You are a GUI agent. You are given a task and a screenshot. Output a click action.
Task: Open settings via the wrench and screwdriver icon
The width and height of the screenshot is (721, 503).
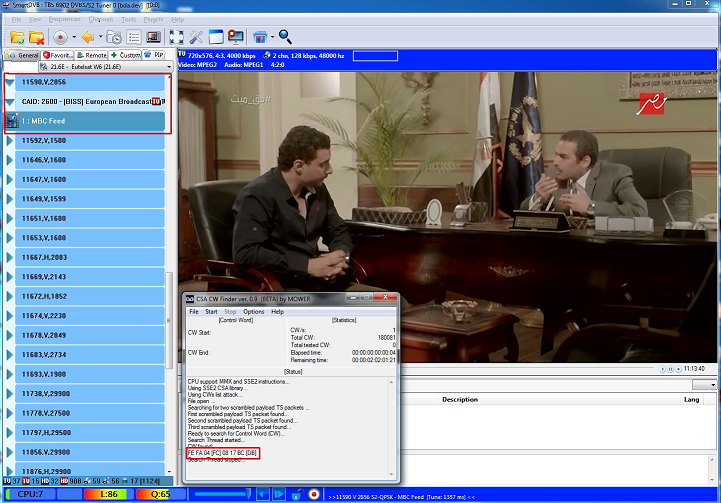pos(196,37)
